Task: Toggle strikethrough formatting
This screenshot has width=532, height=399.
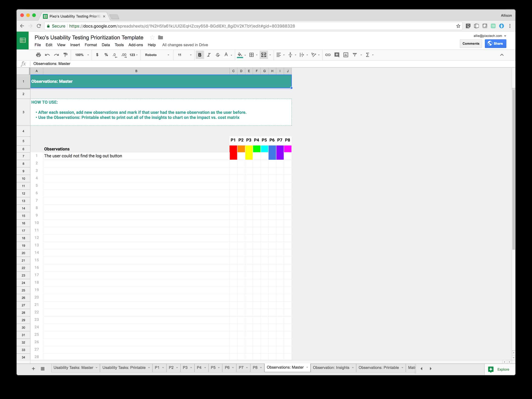Action: click(218, 55)
